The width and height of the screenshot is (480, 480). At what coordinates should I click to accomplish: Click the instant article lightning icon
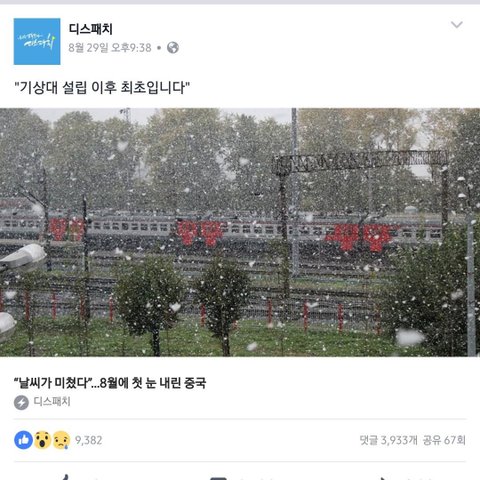pyautogui.click(x=21, y=402)
